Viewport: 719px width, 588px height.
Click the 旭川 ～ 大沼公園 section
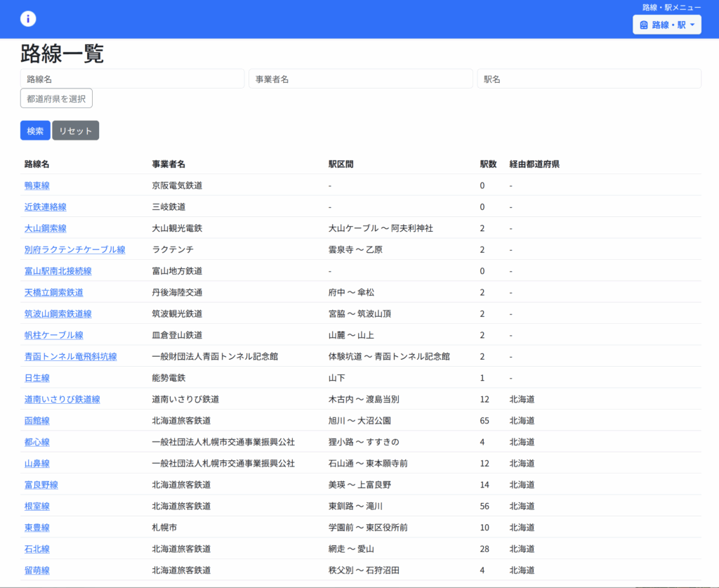pyautogui.click(x=360, y=421)
